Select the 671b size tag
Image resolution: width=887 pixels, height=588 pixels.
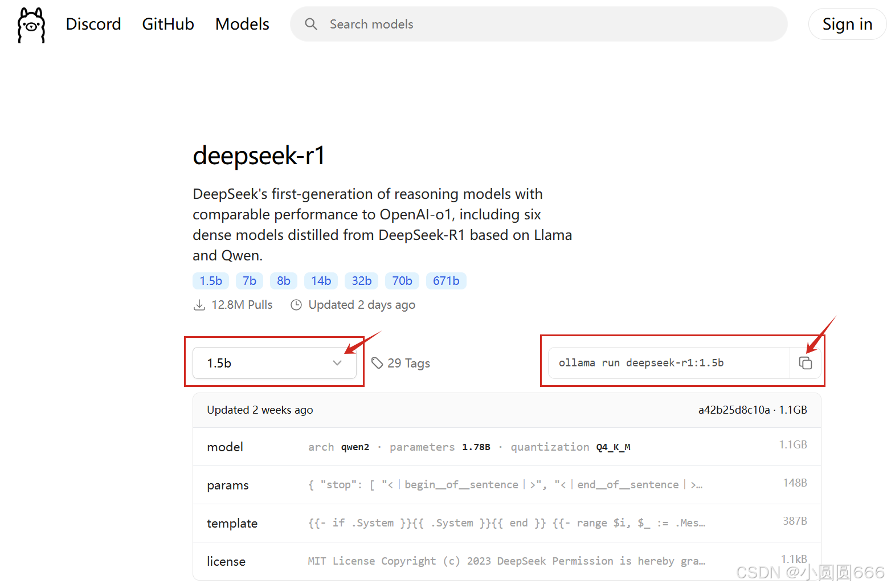click(x=446, y=281)
